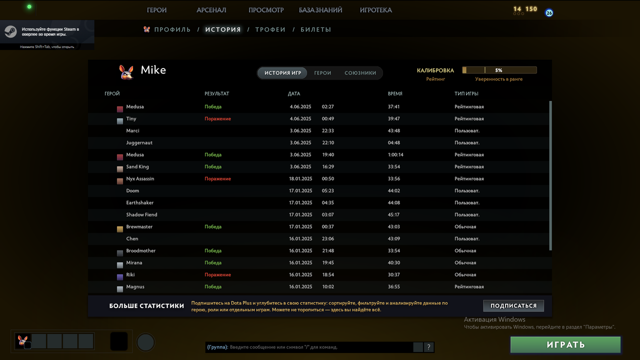
Task: Click the green status dot indicator
Action: 29,7
